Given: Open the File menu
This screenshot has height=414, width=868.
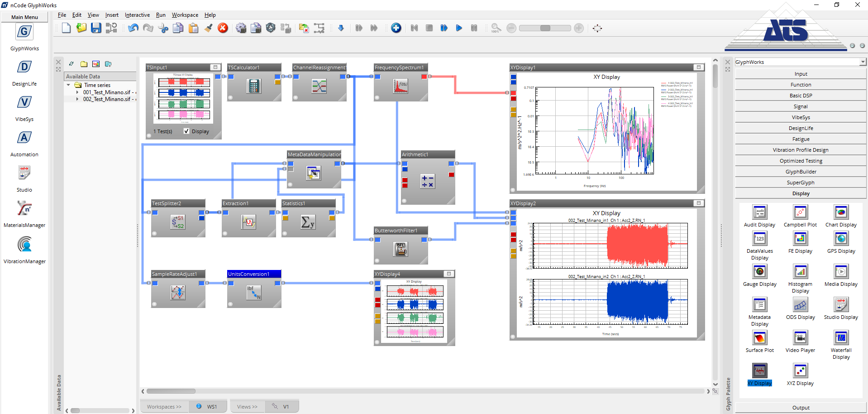Looking at the screenshot, I should (x=62, y=15).
